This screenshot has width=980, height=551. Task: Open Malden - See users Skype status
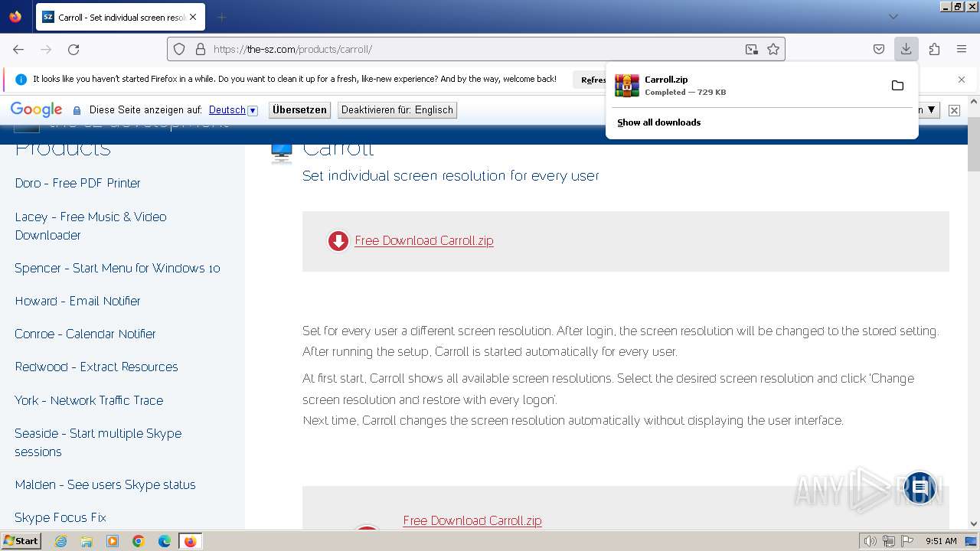(x=106, y=484)
